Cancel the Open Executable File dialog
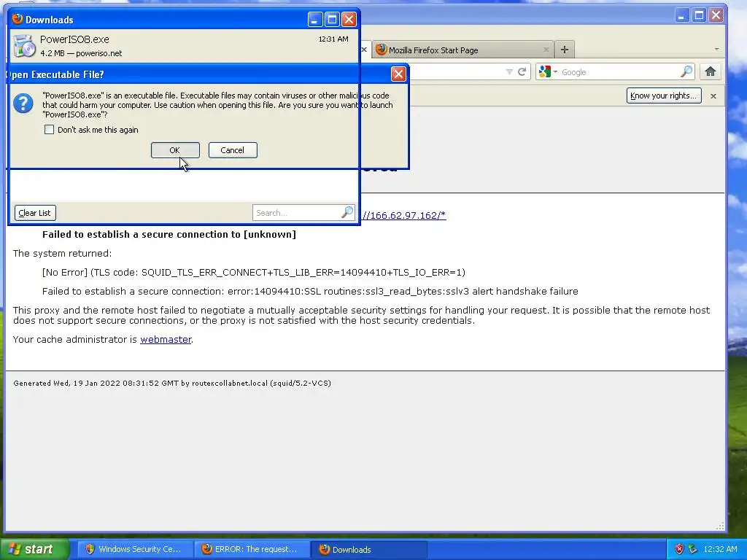This screenshot has height=560, width=747. point(233,150)
